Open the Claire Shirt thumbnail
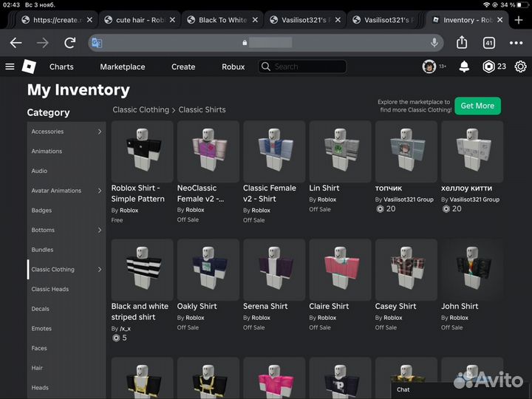532x399 pixels. pos(340,269)
